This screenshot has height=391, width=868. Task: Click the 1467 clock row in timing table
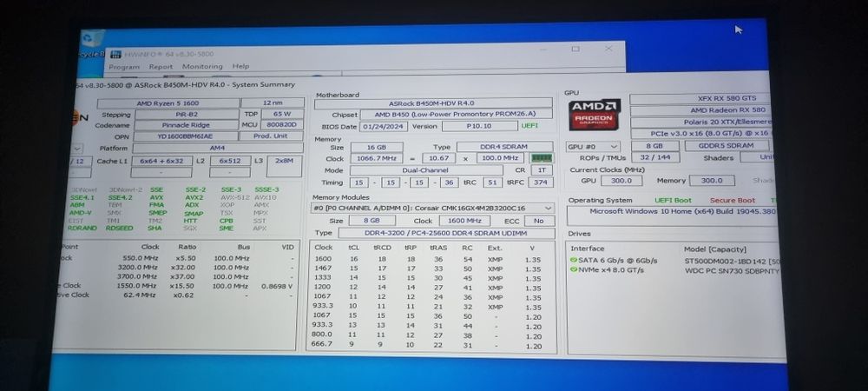coord(431,268)
